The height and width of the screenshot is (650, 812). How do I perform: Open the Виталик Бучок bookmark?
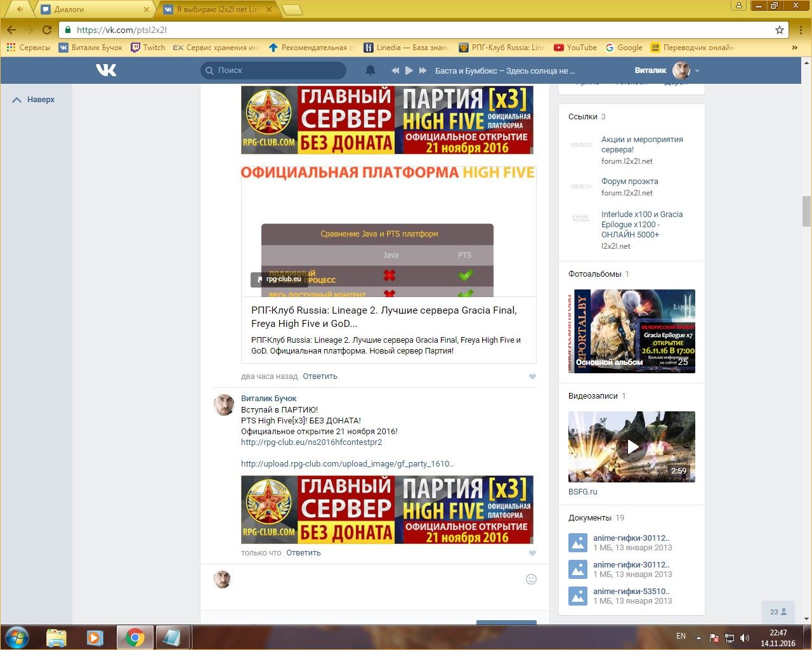point(91,48)
